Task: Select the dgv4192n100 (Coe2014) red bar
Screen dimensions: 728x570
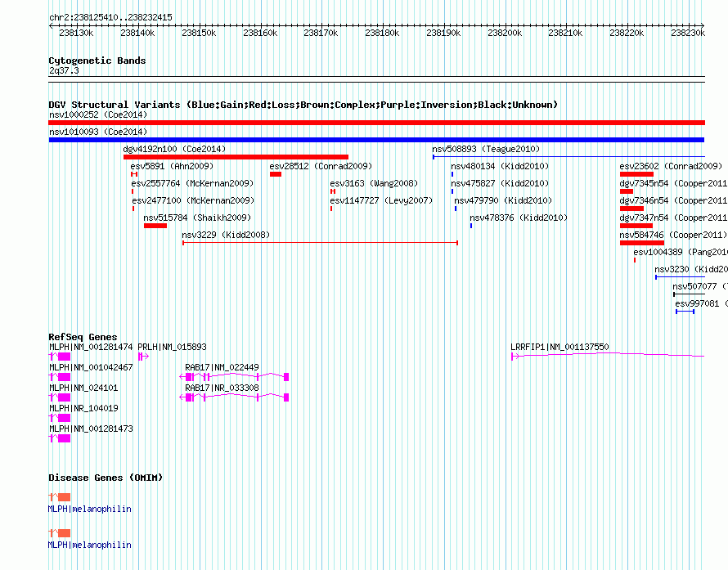Action: click(236, 157)
